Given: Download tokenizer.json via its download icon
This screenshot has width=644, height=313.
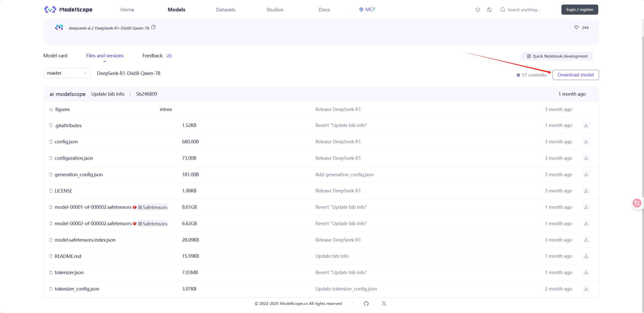Looking at the screenshot, I should point(586,272).
